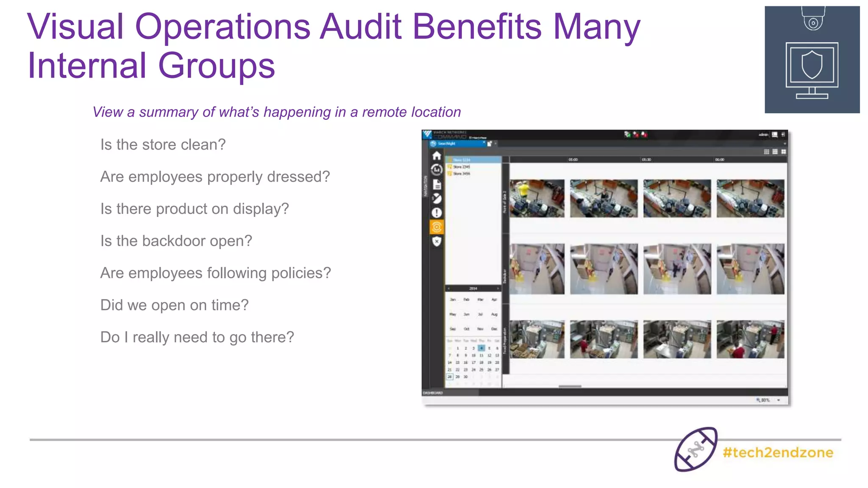Click the vertical Food Preparation row label
This screenshot has width=868, height=488.
point(505,340)
